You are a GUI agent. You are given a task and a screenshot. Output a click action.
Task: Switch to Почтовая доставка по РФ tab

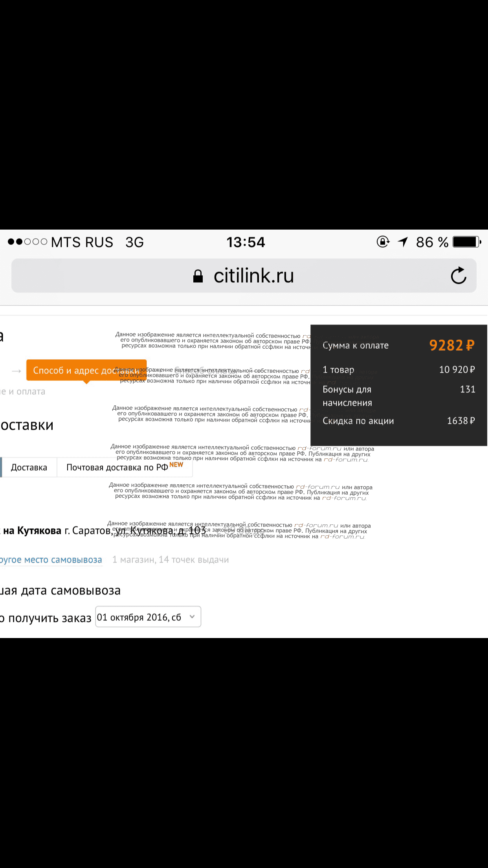tap(125, 467)
